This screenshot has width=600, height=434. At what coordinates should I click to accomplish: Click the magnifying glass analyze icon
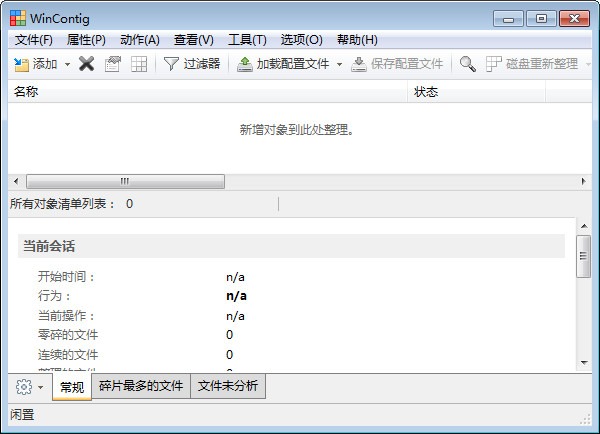tap(468, 64)
